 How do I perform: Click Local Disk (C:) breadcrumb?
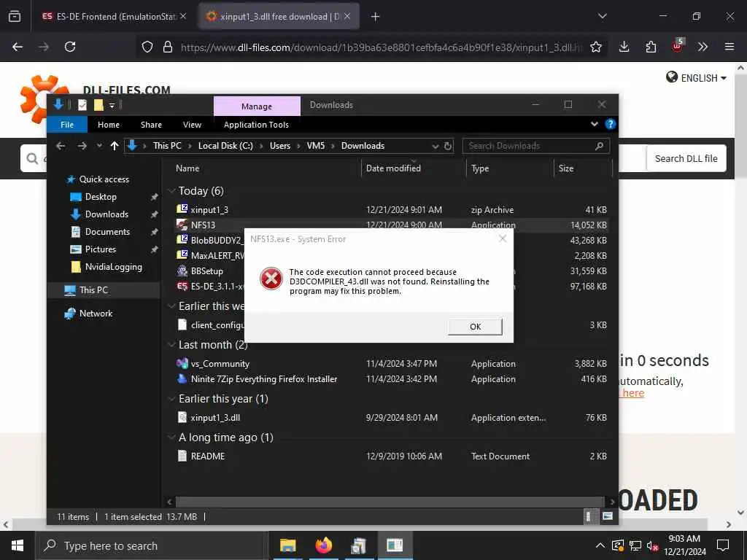(x=225, y=146)
